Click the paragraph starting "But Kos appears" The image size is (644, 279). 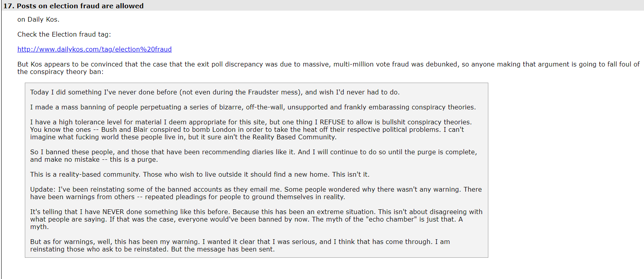(x=328, y=68)
